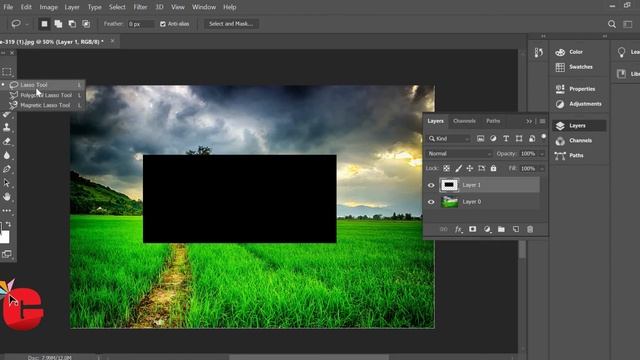This screenshot has height=360, width=640.
Task: Create a new layer
Action: pos(516,229)
